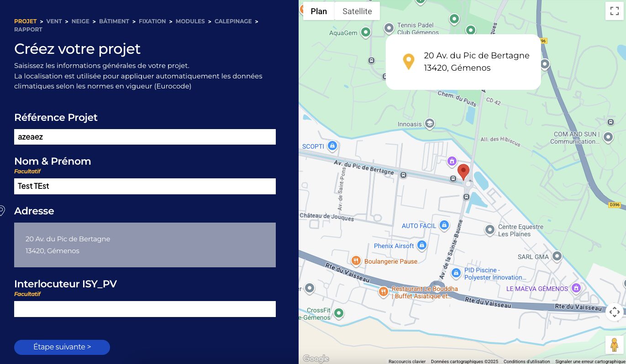Switch map to Plan view
The height and width of the screenshot is (364, 626).
[319, 11]
